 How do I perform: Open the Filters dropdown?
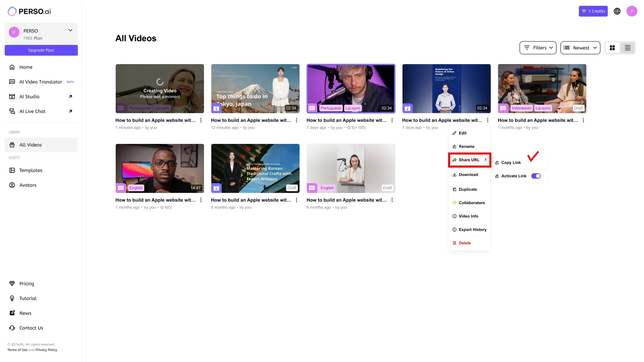[x=538, y=48]
